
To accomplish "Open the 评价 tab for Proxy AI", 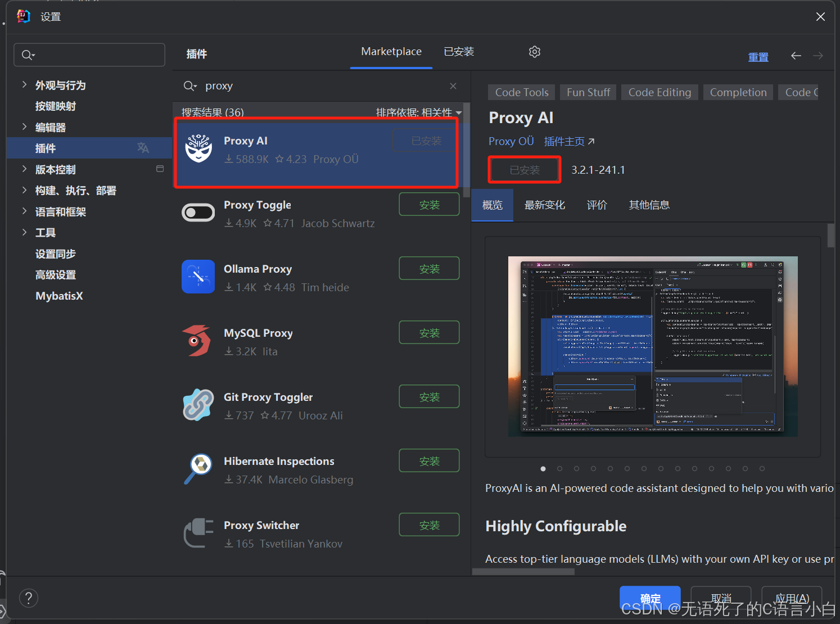I will click(x=597, y=205).
